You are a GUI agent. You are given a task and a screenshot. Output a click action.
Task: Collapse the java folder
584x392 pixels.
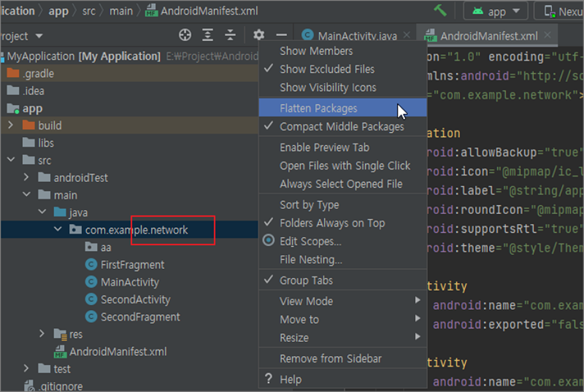43,212
